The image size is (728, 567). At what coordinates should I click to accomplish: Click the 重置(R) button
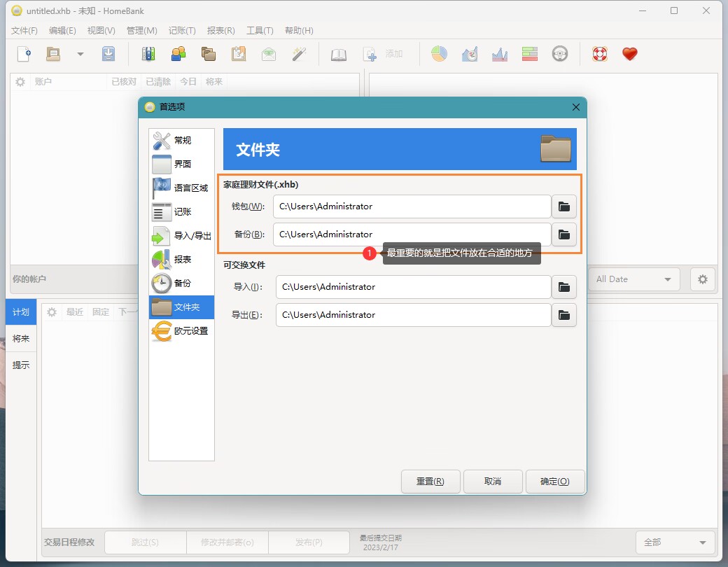(430, 482)
